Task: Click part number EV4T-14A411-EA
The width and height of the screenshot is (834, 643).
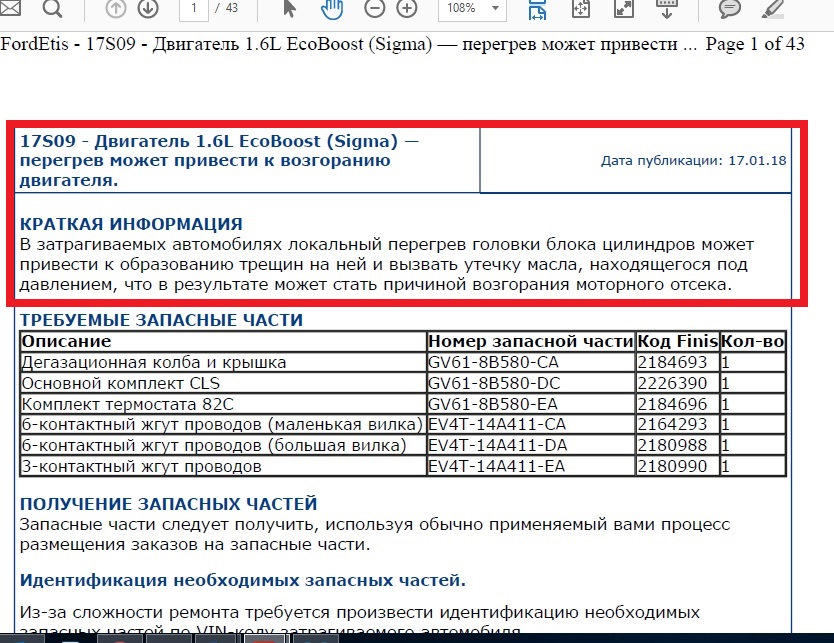Action: tap(496, 466)
